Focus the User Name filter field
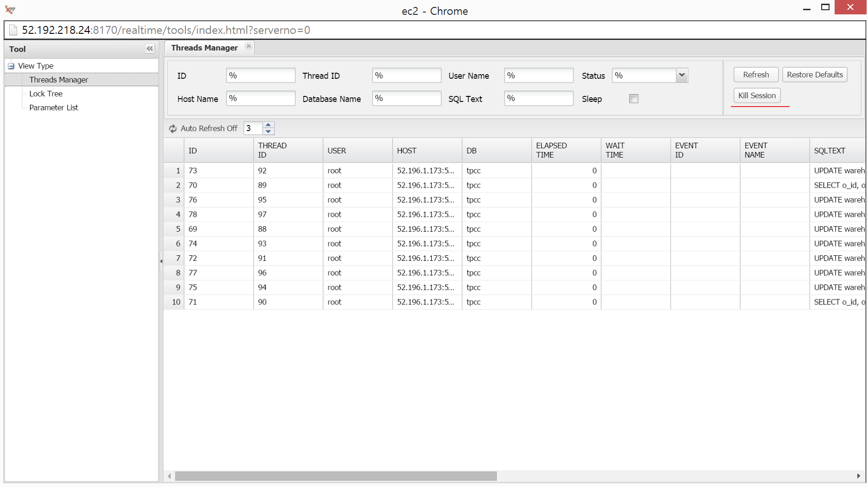 point(539,75)
